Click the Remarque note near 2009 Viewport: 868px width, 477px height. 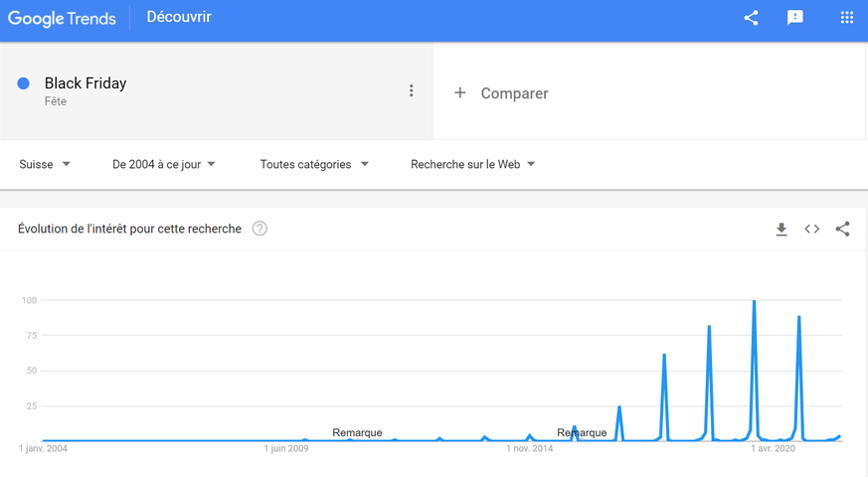(x=357, y=433)
